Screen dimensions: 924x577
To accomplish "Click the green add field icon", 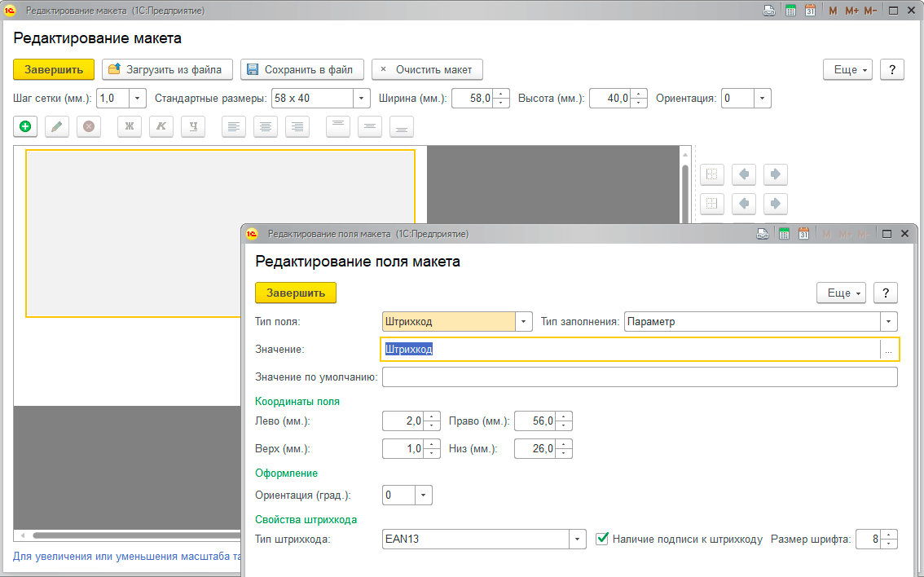I will tap(25, 126).
